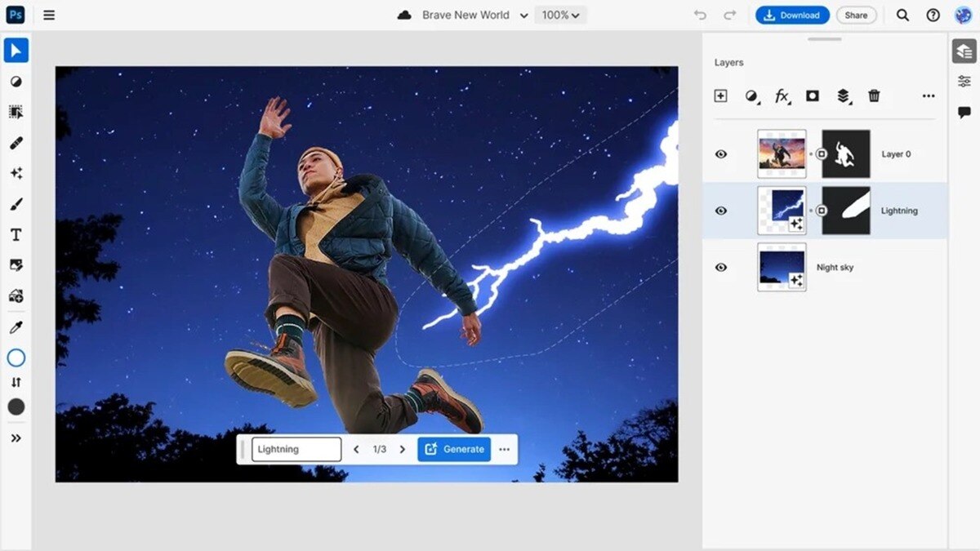Click the Download button
Viewport: 980px width, 551px height.
[x=791, y=15]
